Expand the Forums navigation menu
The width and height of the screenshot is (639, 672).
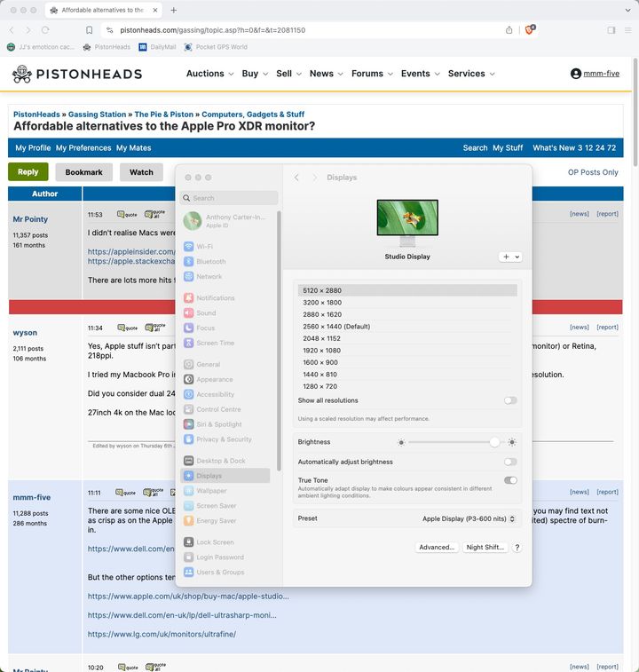point(371,74)
